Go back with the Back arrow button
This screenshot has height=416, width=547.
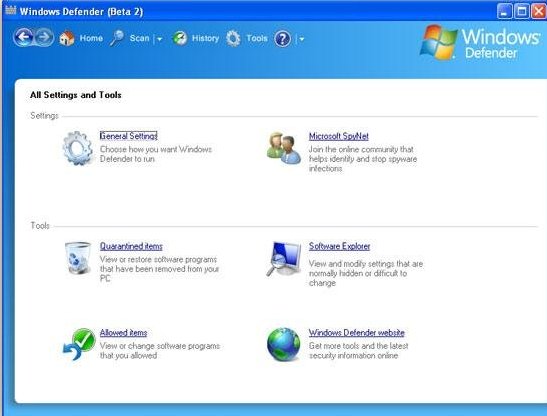[x=23, y=37]
